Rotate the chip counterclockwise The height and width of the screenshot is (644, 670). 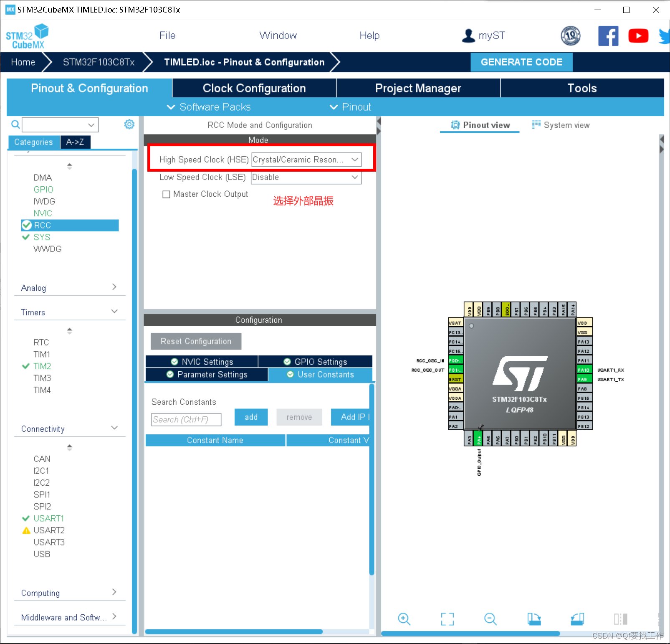577,619
